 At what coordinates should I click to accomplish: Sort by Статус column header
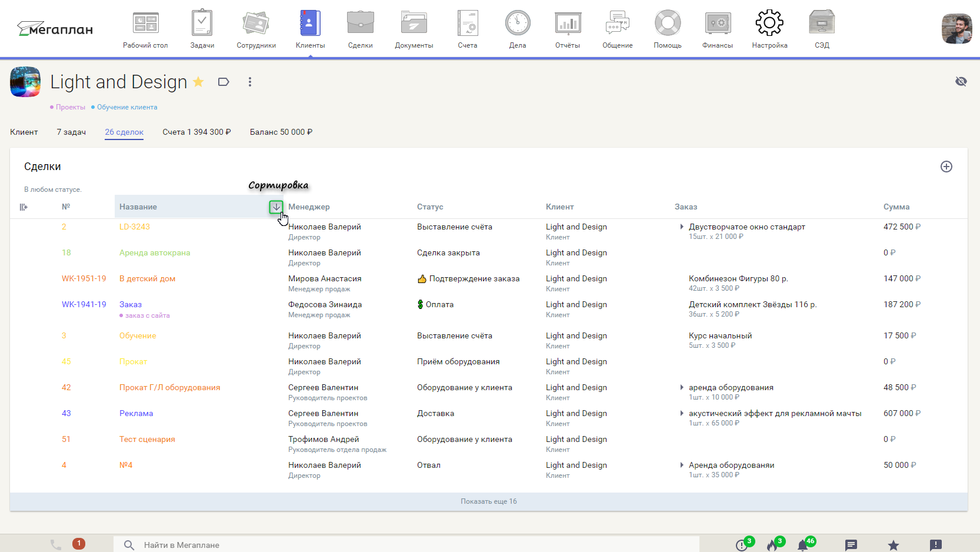(x=430, y=207)
